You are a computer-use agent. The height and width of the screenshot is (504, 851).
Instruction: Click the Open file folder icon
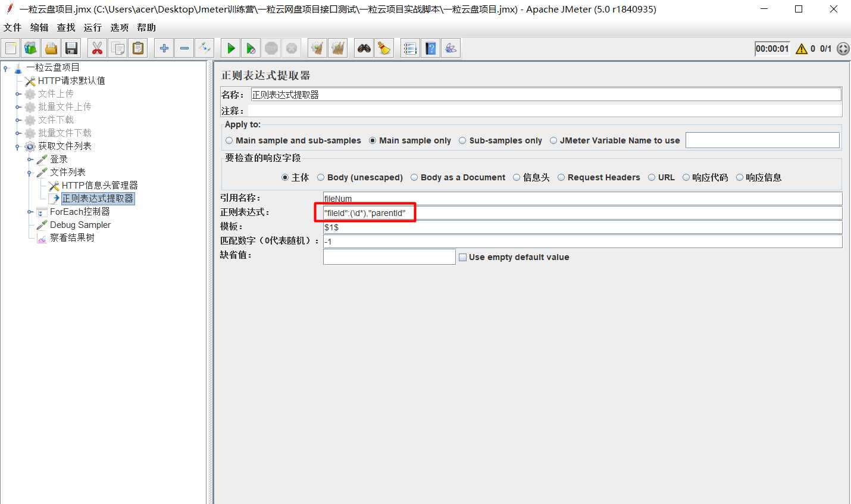(51, 48)
